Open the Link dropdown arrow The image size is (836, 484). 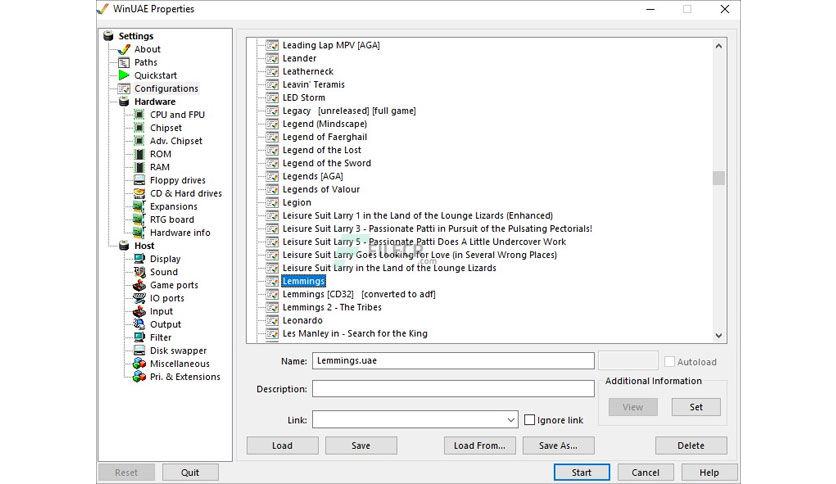[511, 420]
